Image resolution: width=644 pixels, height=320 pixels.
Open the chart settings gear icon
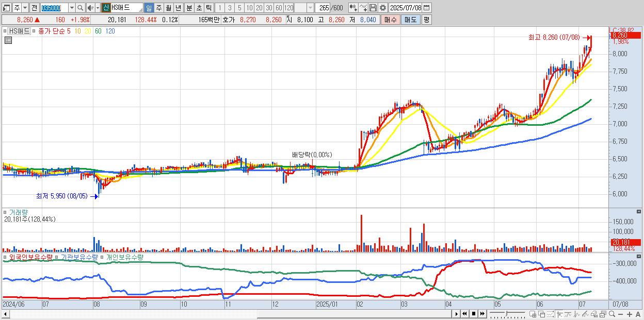(x=383, y=8)
